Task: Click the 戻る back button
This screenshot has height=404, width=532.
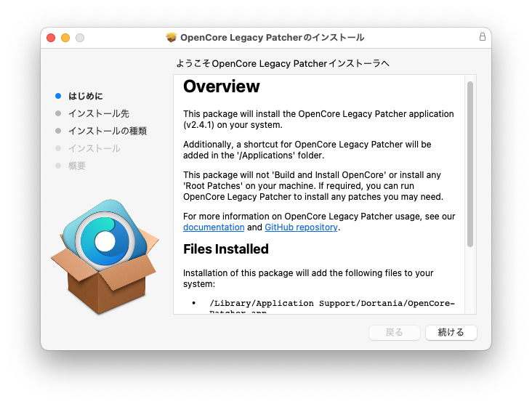Action: pos(395,332)
